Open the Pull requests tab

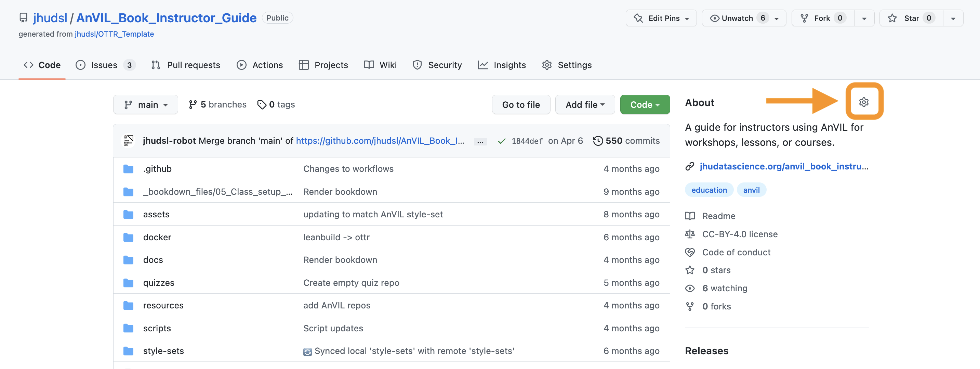186,65
